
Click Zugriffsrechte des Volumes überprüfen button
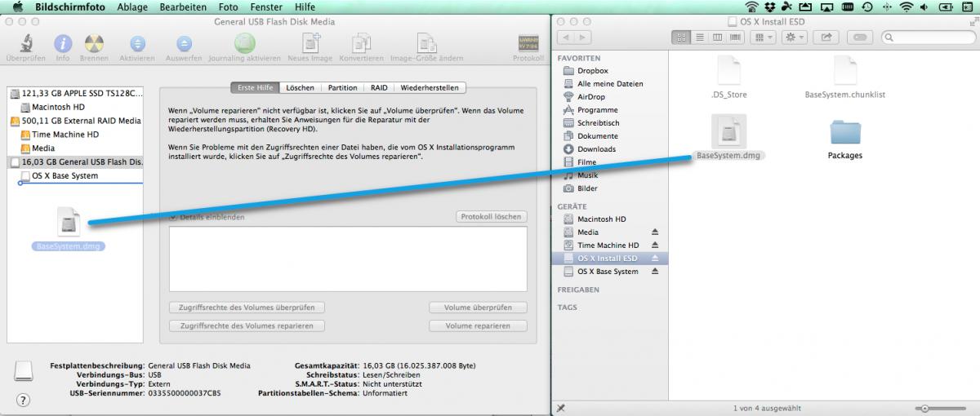point(247,308)
